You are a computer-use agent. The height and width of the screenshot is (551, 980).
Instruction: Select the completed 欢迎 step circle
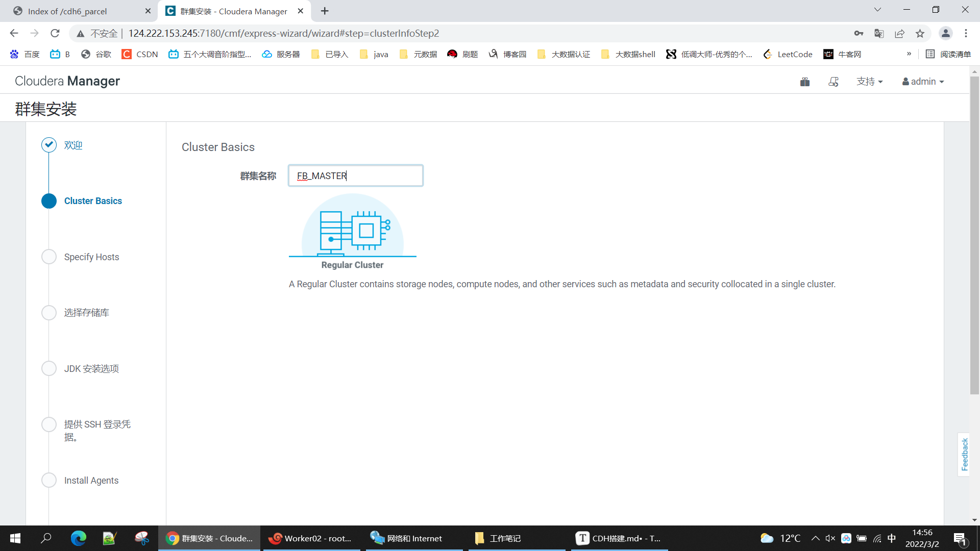click(49, 145)
